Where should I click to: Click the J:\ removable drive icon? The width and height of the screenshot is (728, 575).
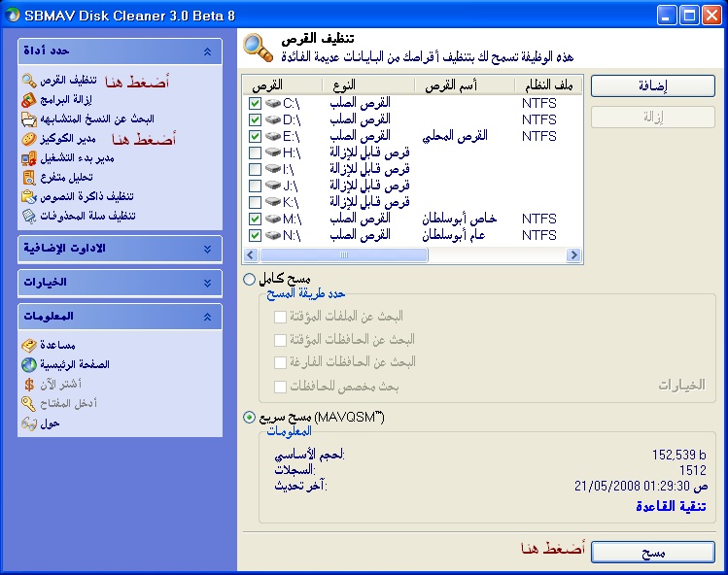coord(273,186)
